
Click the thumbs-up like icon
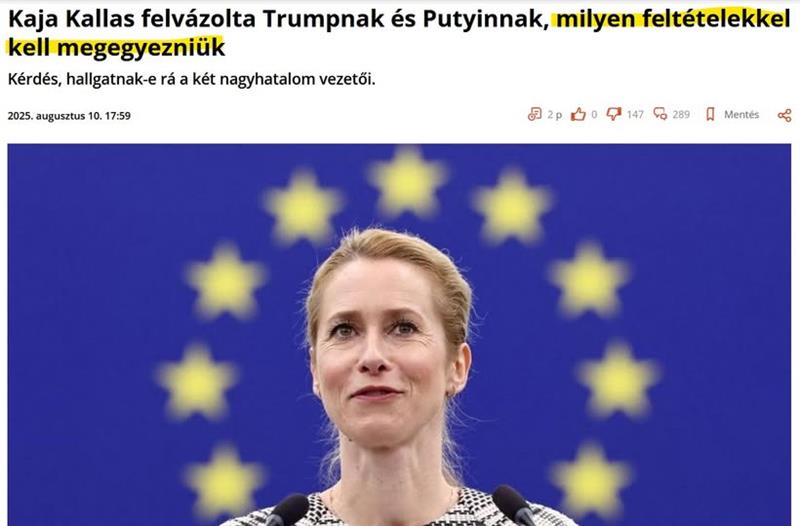tap(578, 114)
